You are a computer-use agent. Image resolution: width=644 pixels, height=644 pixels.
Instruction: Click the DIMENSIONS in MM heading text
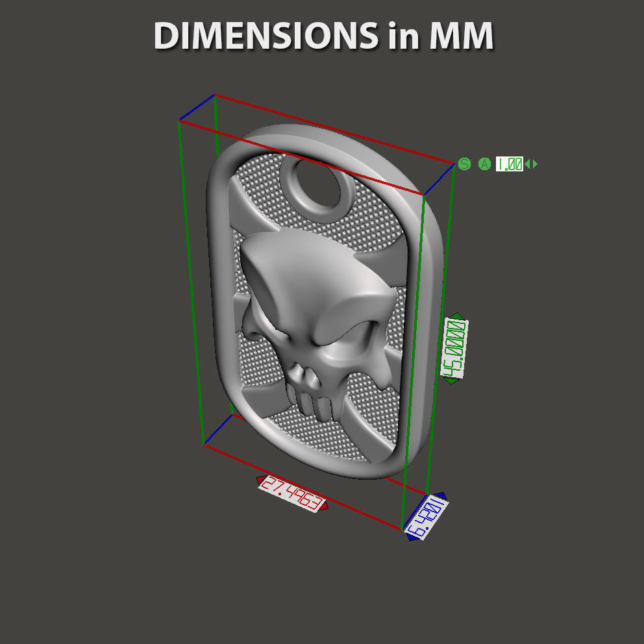coord(324,36)
